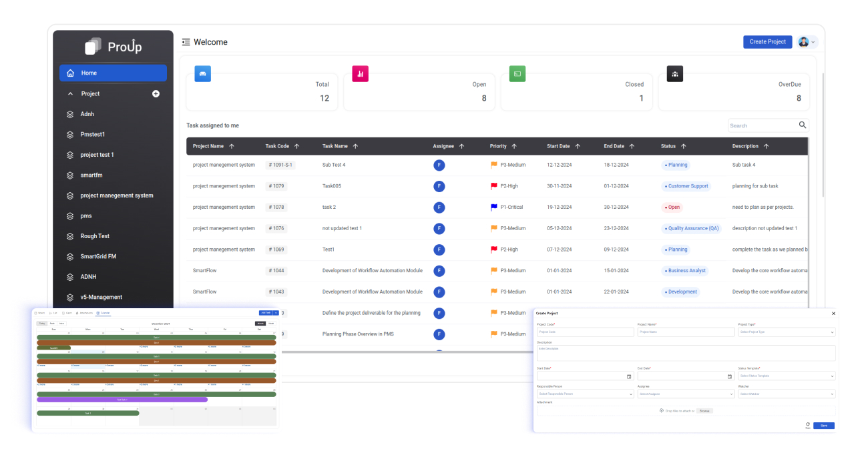868x459 pixels.
Task: Collapse the Project section in sidebar
Action: pyautogui.click(x=71, y=94)
